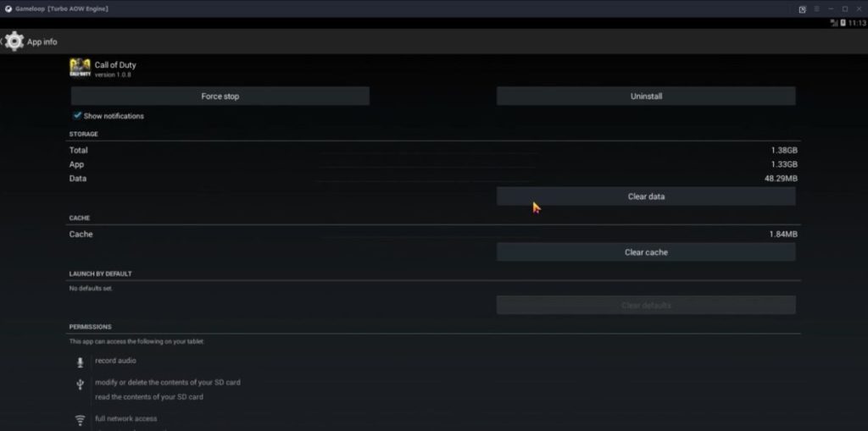
Task: Click the Clear cache button
Action: tap(646, 252)
